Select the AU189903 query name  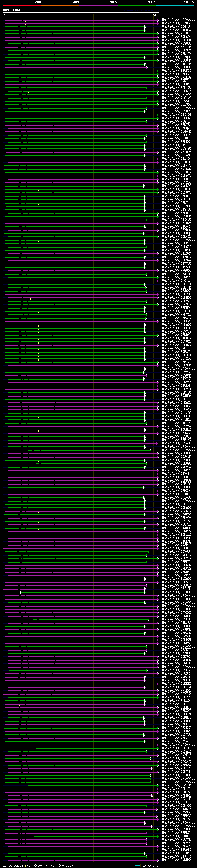11,10
